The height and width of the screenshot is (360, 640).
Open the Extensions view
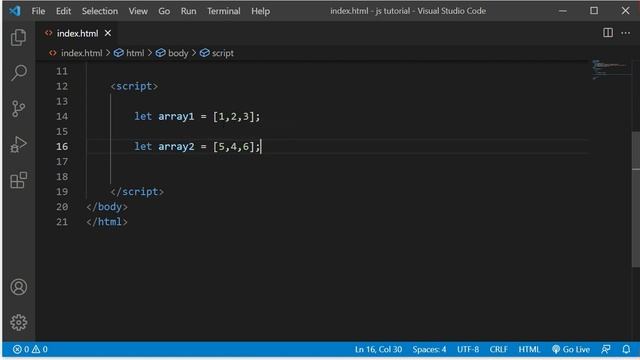(x=18, y=180)
